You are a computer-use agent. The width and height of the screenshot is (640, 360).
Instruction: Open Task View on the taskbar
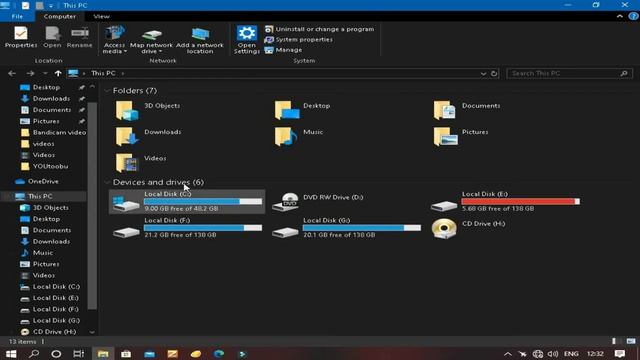tap(78, 353)
